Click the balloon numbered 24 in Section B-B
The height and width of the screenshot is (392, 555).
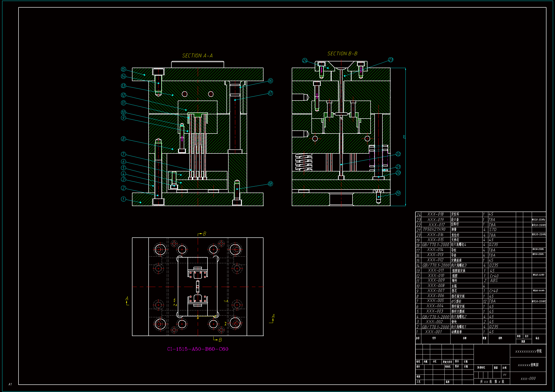pos(305,61)
